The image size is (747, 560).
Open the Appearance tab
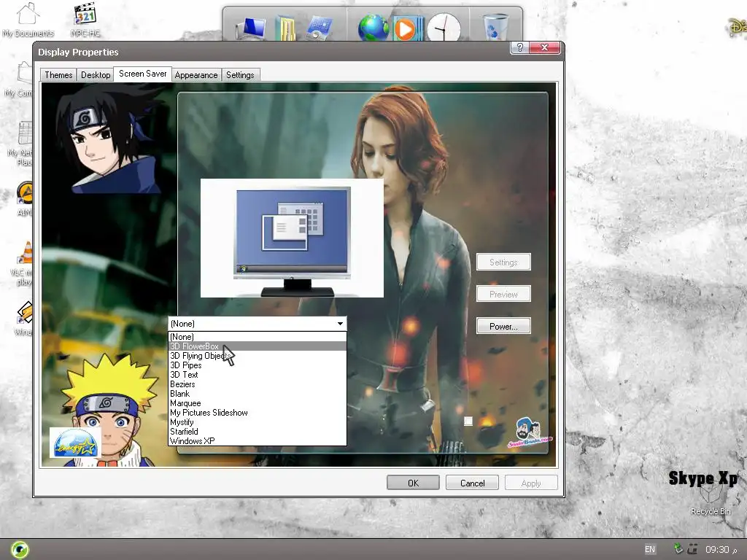point(196,75)
